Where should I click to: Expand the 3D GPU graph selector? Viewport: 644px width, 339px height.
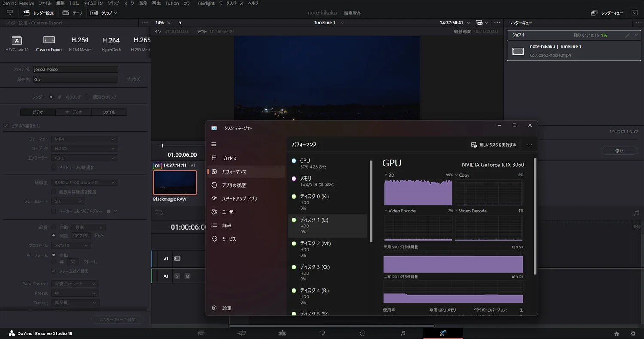(389, 175)
